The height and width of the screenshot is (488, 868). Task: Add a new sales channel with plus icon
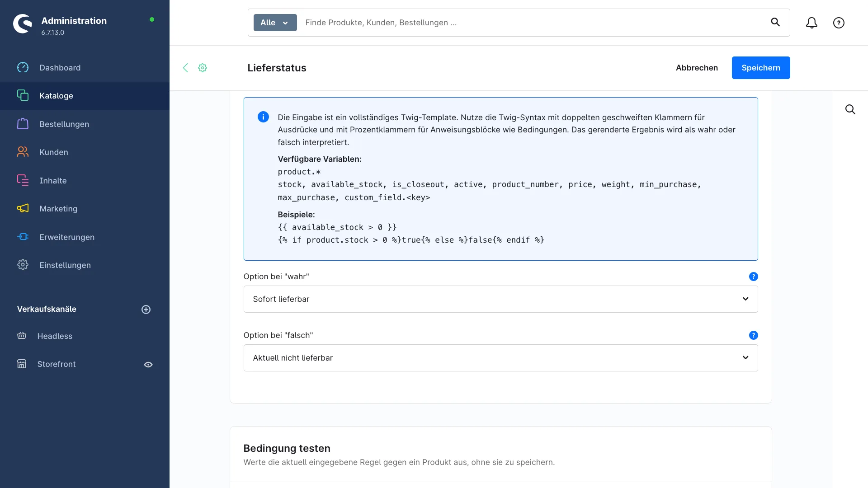click(146, 310)
